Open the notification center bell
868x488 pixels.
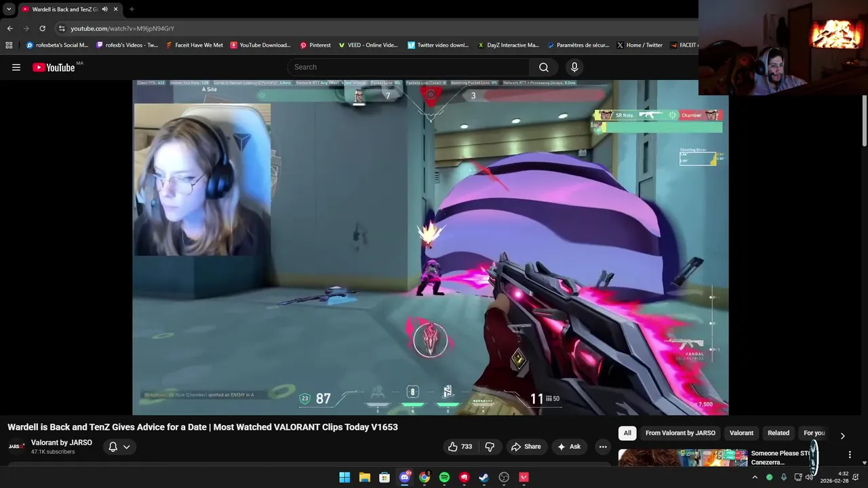click(856, 477)
